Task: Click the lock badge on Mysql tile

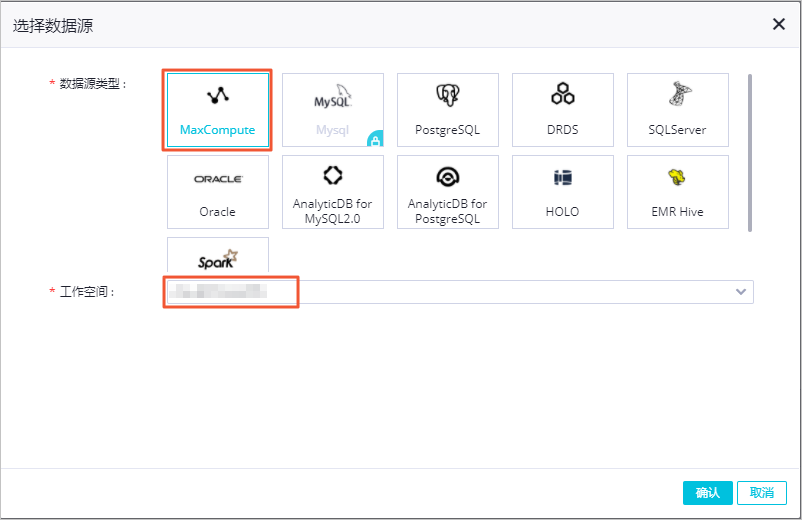Action: [375, 139]
